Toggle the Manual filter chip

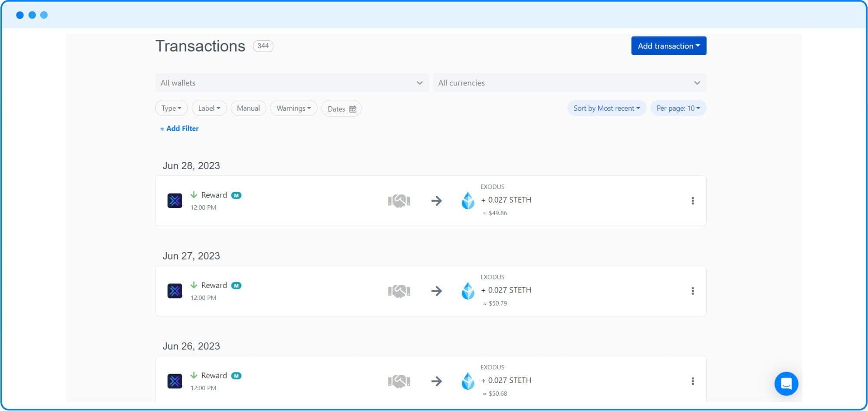(x=248, y=108)
